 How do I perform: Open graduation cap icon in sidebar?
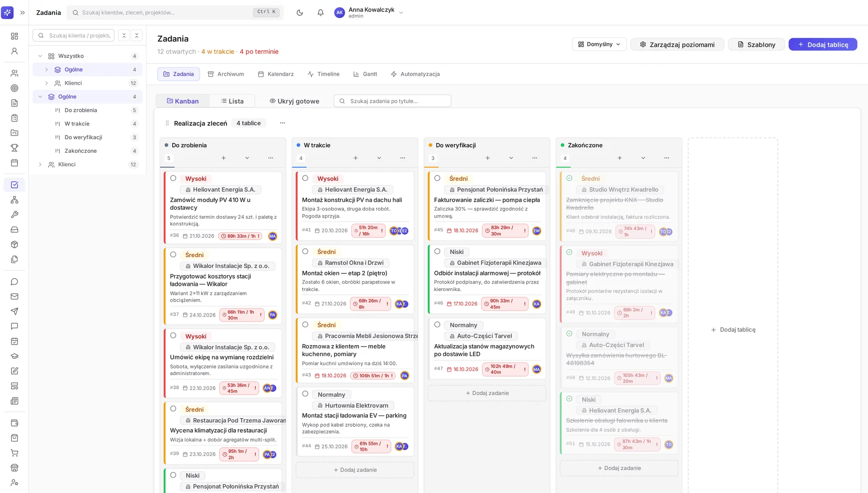coord(14,356)
